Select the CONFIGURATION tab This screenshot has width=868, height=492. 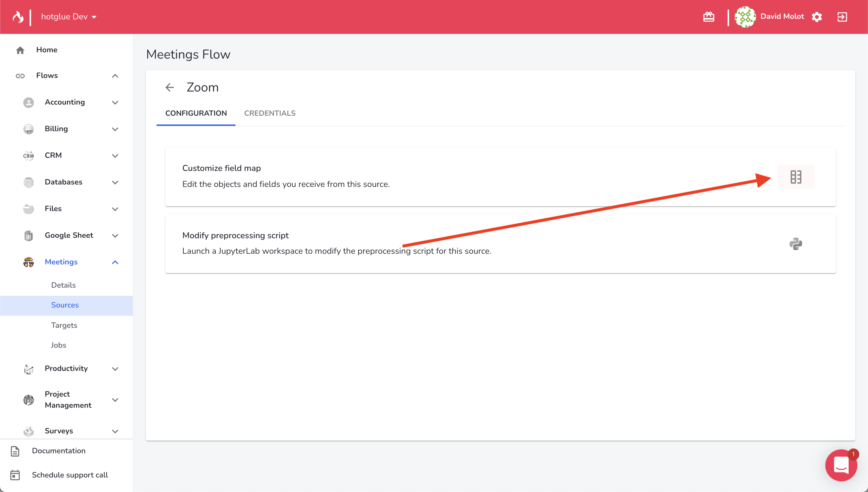196,113
